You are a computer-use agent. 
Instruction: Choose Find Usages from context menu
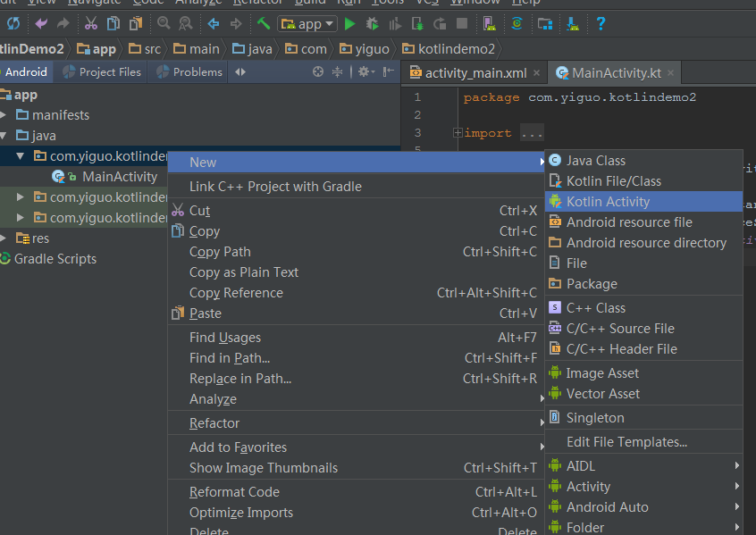[x=356, y=338]
